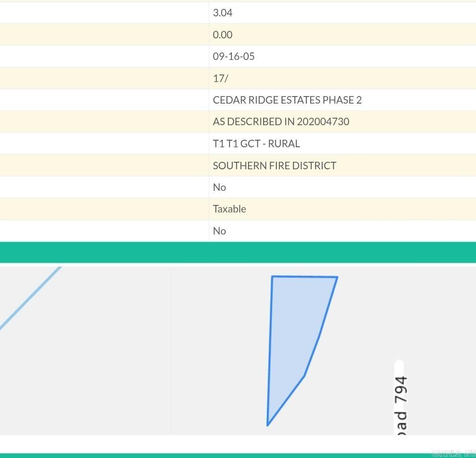
Task: Click the teal map section header bar
Action: [238, 252]
